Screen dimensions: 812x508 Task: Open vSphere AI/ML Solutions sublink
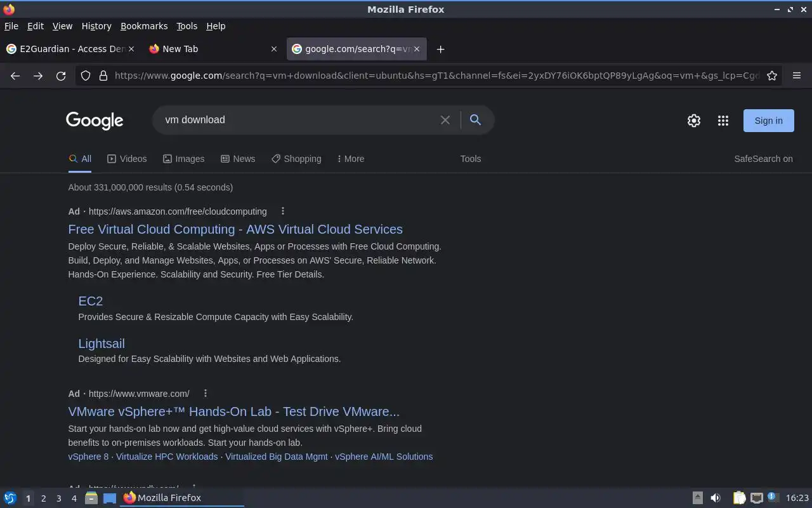[x=384, y=457]
